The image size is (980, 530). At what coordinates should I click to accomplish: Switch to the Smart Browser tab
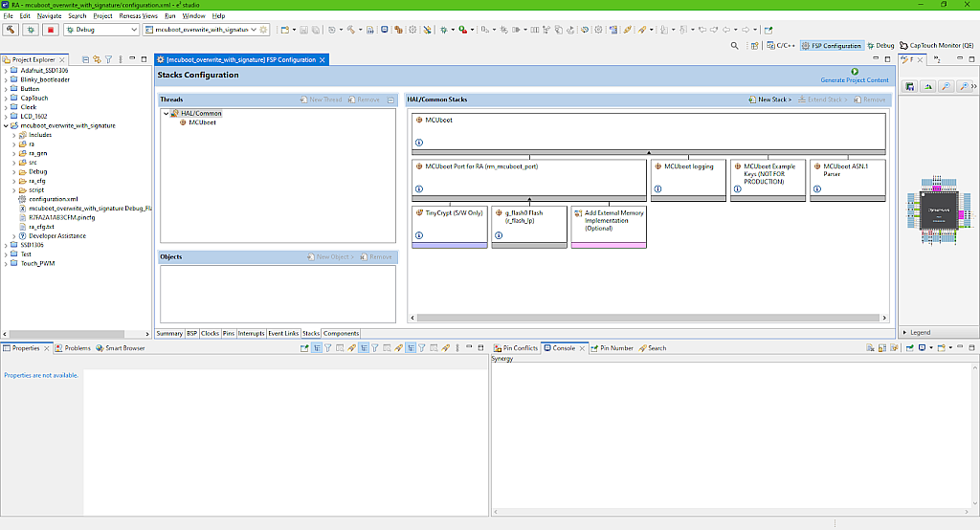point(120,348)
